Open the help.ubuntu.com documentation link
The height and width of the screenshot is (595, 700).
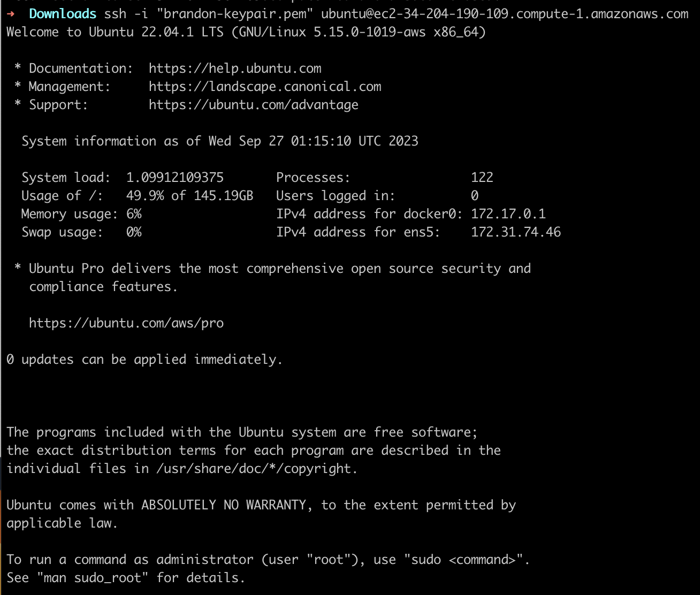[x=235, y=68]
